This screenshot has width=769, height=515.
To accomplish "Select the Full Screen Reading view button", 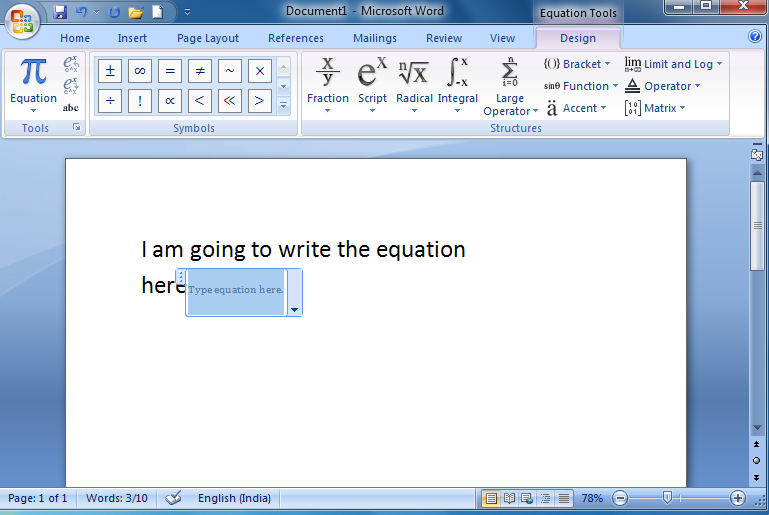I will (x=509, y=499).
